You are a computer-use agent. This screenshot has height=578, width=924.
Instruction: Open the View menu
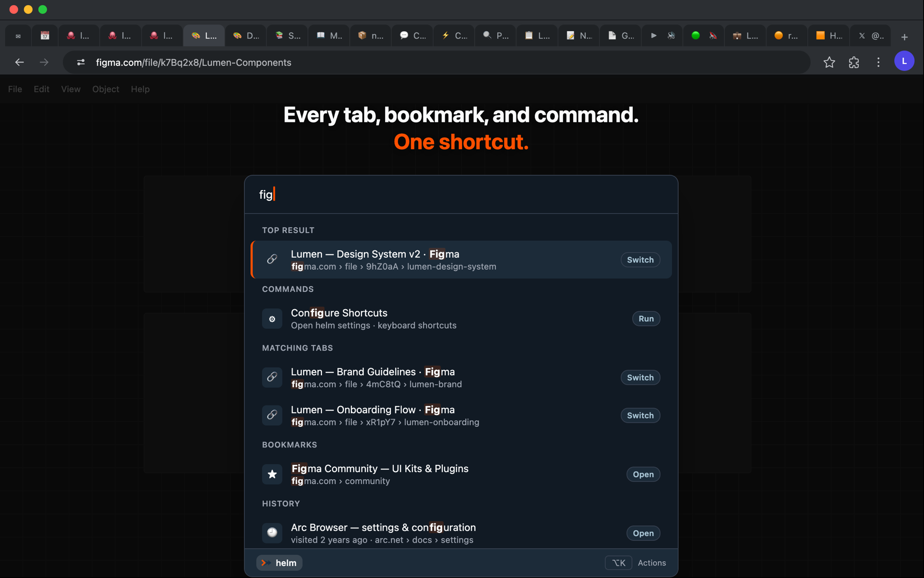tap(71, 89)
